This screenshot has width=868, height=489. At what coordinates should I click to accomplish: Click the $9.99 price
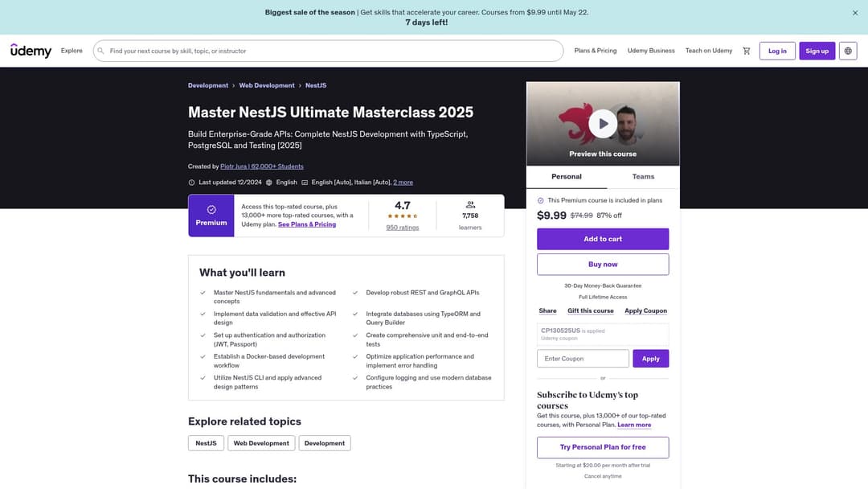coord(551,216)
